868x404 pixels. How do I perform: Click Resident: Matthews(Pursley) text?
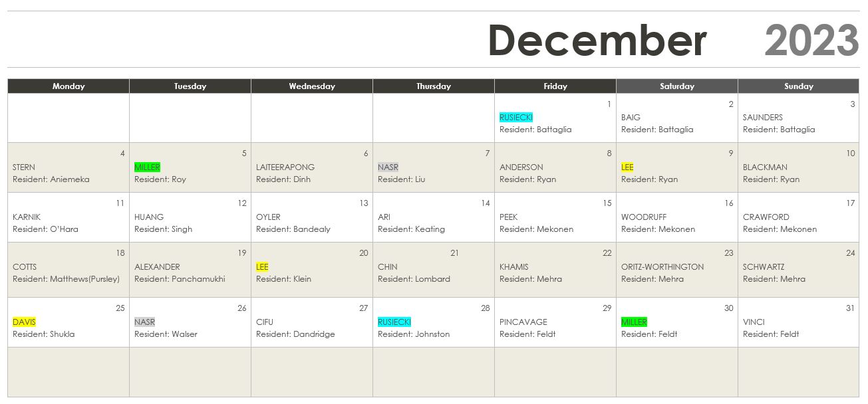click(66, 279)
